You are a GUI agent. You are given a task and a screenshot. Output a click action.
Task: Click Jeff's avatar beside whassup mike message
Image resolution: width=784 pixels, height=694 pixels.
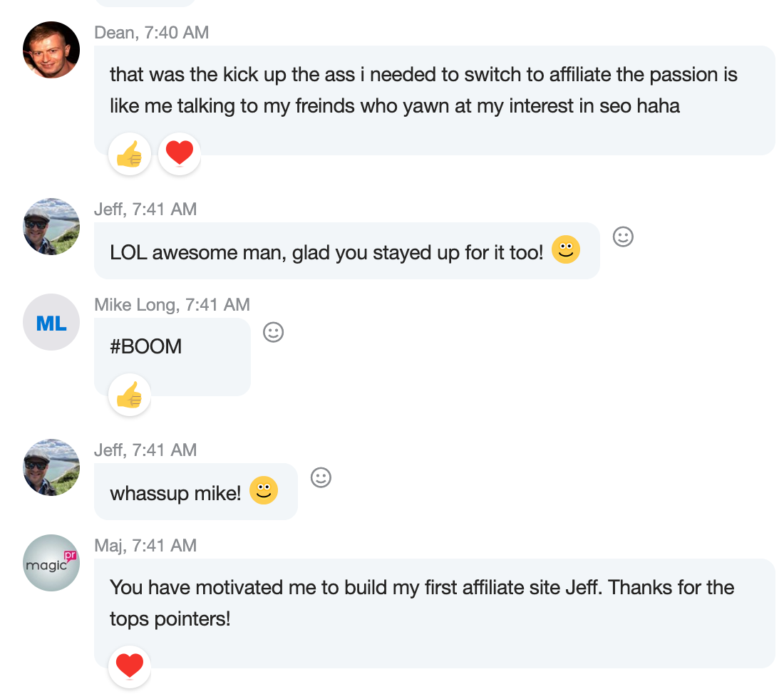pos(51,467)
